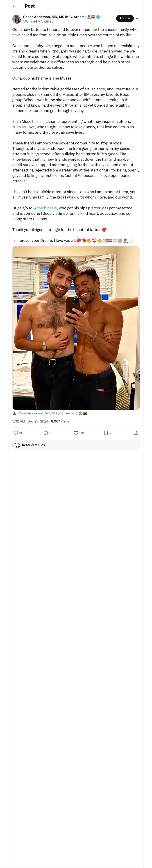This screenshot has height=868, width=152.
Task: Click the blue verified badge
Action: pyautogui.click(x=98, y=17)
